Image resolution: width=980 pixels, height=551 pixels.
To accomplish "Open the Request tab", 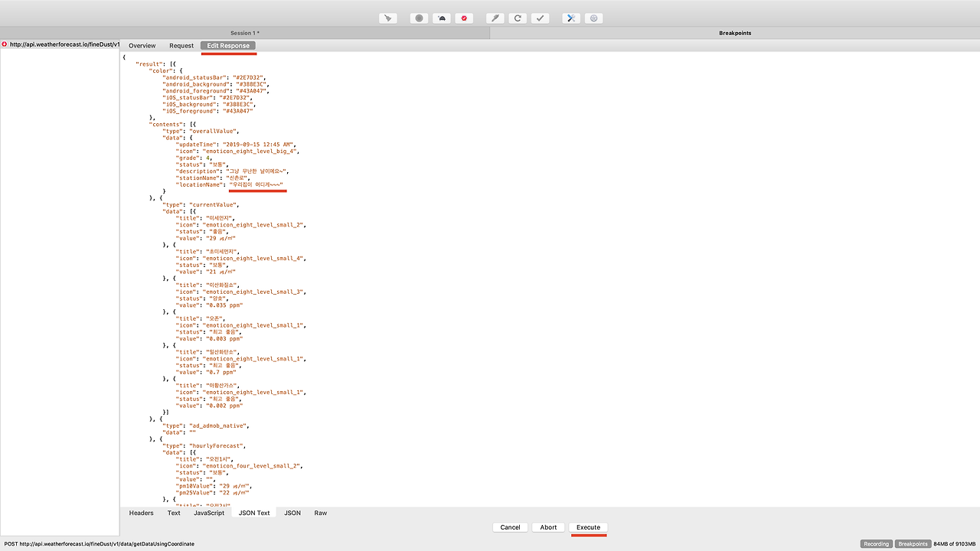I will (x=181, y=45).
